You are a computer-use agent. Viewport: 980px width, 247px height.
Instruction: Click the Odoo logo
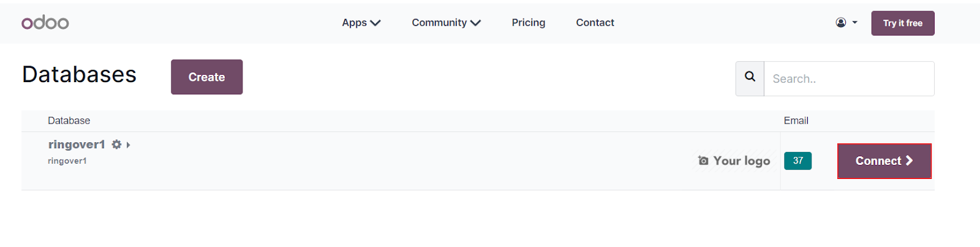coord(45,23)
